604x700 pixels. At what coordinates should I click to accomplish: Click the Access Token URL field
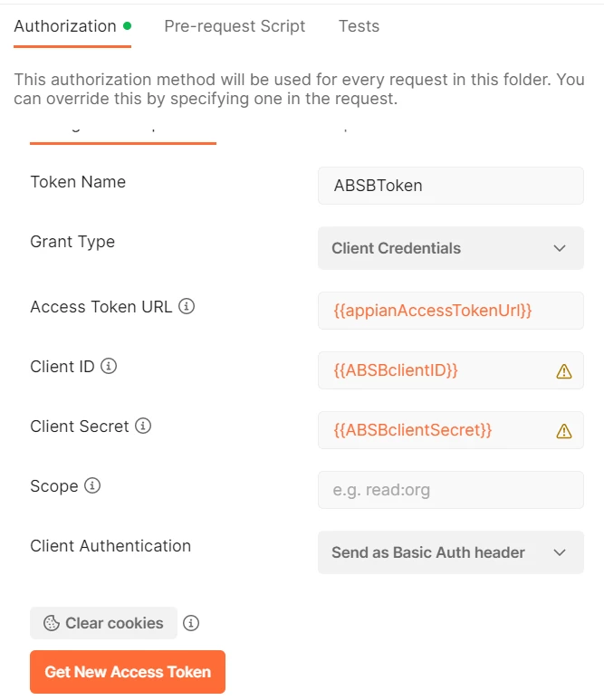point(450,311)
